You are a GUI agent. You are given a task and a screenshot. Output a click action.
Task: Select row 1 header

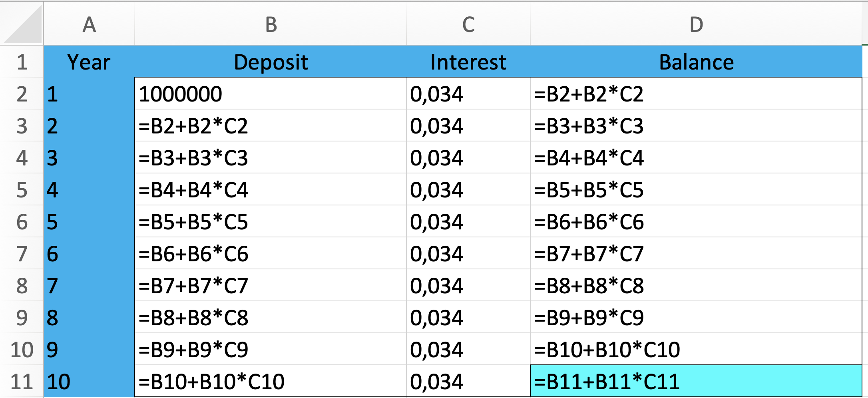pyautogui.click(x=22, y=62)
